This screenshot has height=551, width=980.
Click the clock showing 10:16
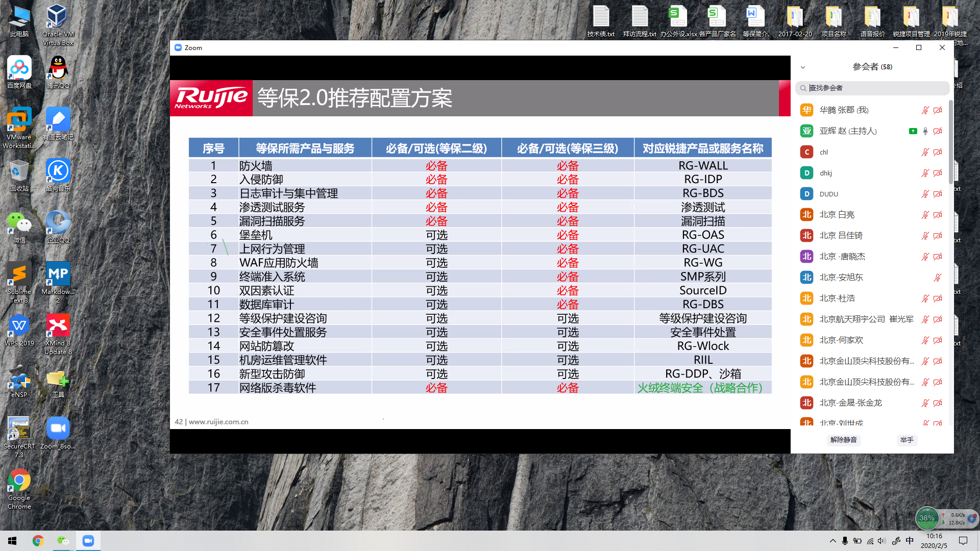click(x=934, y=536)
